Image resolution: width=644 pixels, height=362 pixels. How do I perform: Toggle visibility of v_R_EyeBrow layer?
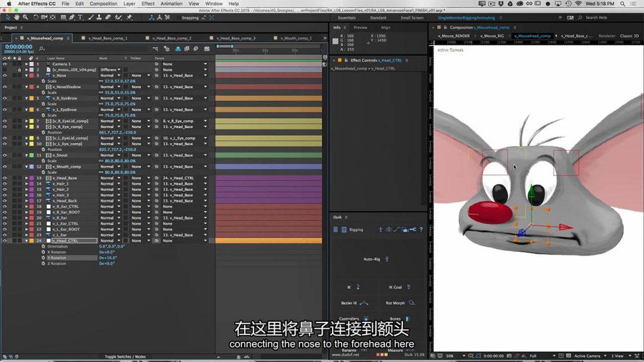tap(4, 99)
